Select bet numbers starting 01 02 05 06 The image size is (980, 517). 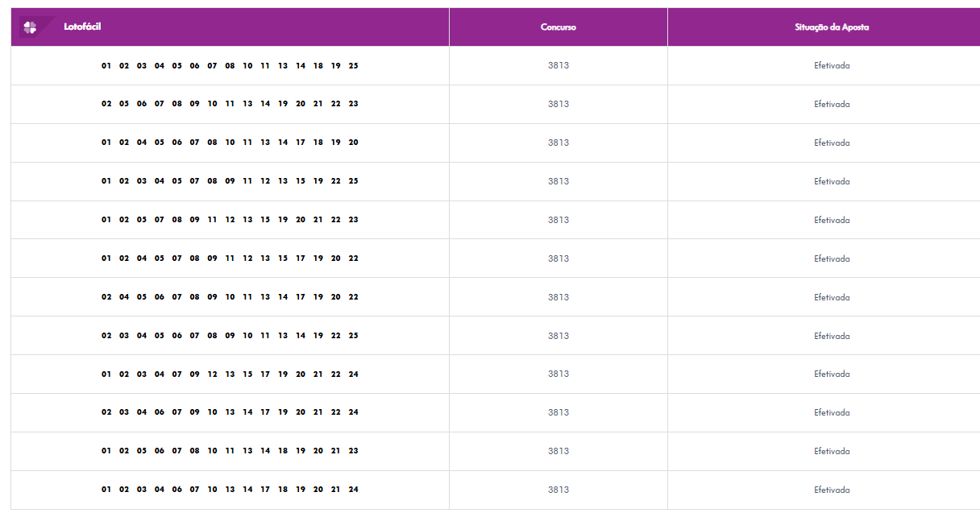click(x=230, y=451)
